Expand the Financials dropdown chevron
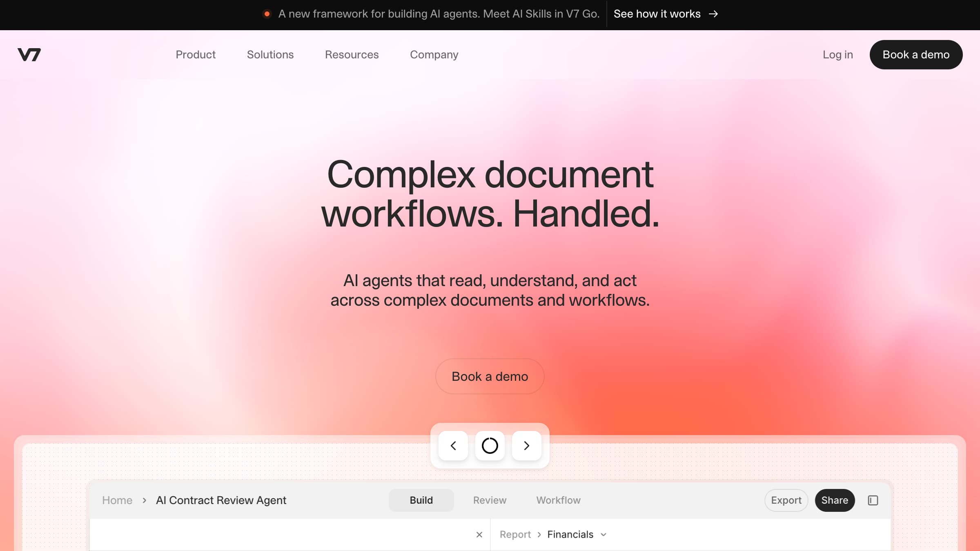Viewport: 980px width, 551px height. (604, 535)
